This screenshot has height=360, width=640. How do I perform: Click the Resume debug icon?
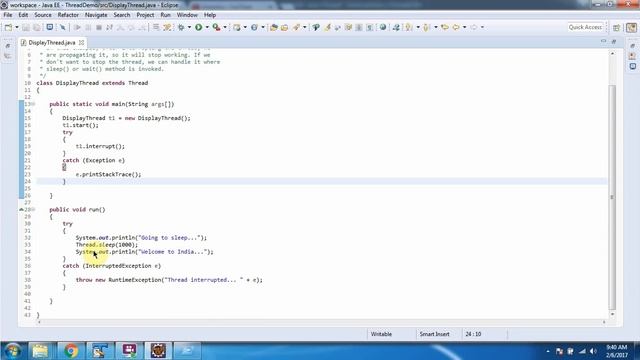pos(77,27)
